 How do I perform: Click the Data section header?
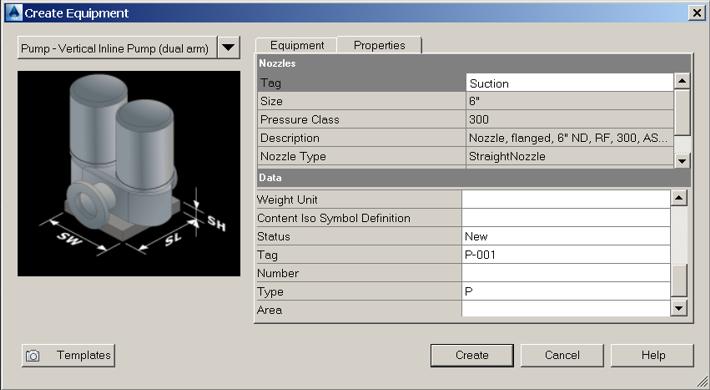point(474,178)
